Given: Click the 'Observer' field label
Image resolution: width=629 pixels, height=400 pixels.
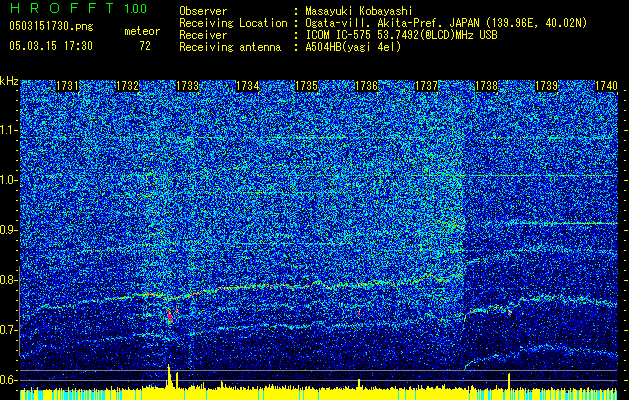Looking at the screenshot, I should pyautogui.click(x=203, y=11).
